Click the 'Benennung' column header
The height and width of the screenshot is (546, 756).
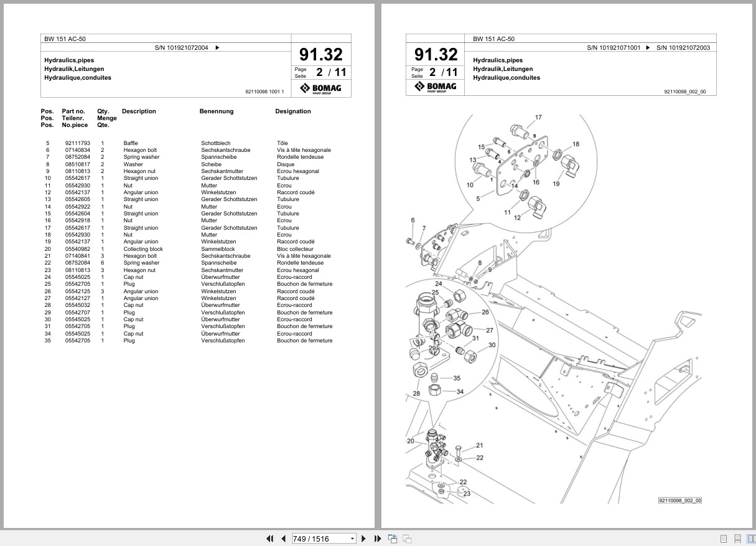click(217, 111)
